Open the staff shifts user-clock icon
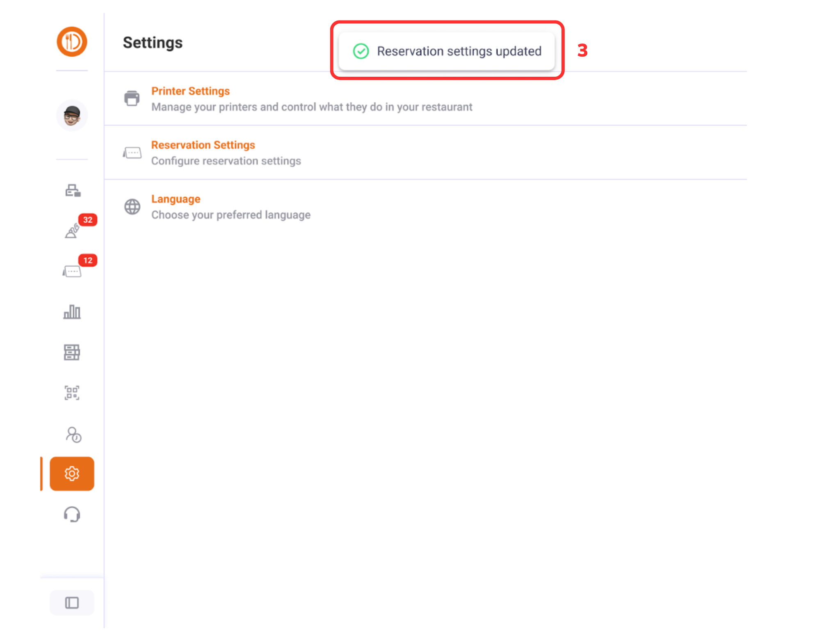The height and width of the screenshot is (636, 840). 73,434
